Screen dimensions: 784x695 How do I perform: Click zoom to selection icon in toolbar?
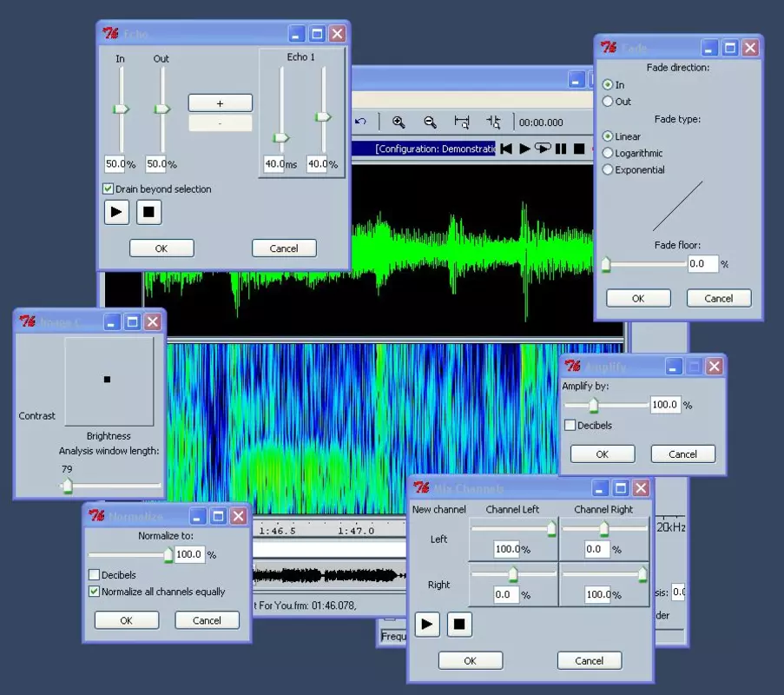pyautogui.click(x=462, y=122)
